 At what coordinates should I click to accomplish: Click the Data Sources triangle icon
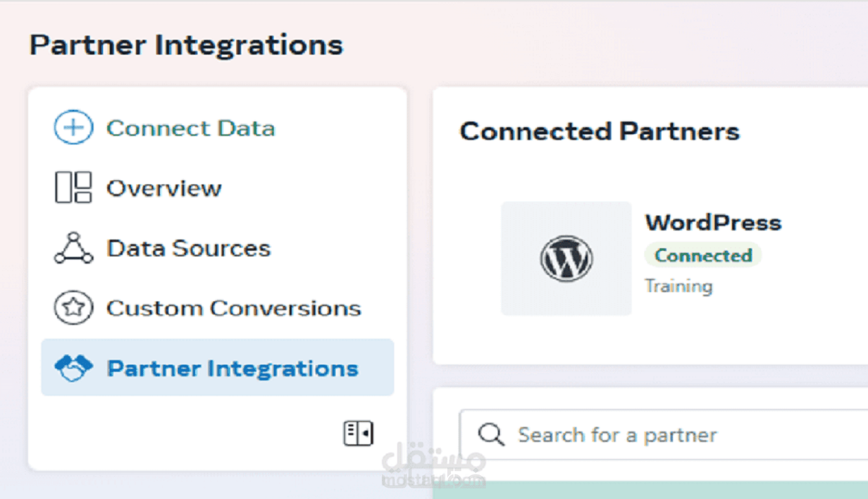coord(74,248)
